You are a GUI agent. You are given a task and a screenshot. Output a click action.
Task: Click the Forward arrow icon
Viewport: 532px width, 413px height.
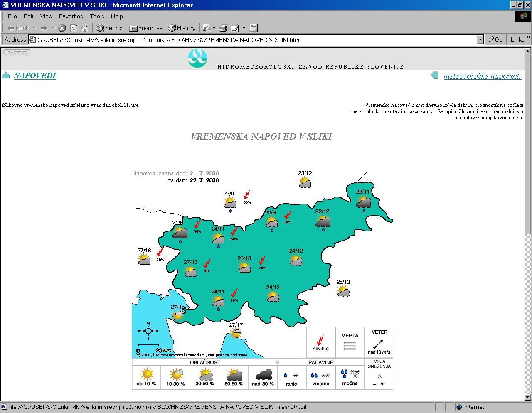[x=44, y=28]
